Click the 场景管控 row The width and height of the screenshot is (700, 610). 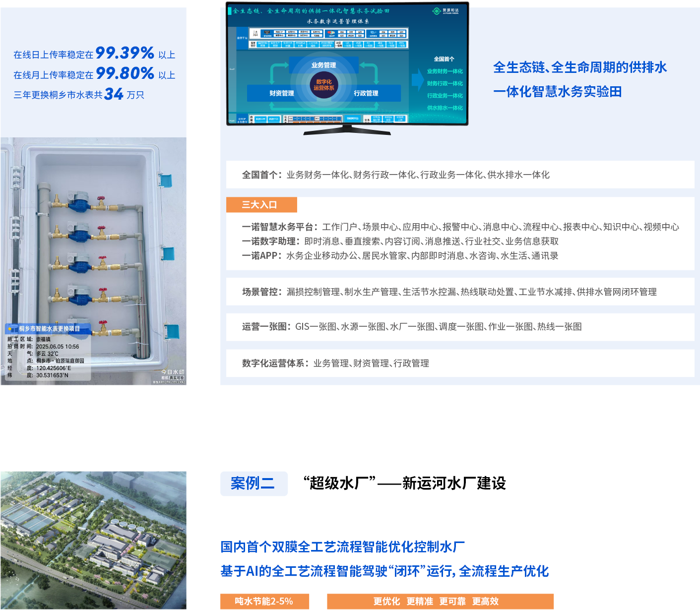click(460, 292)
